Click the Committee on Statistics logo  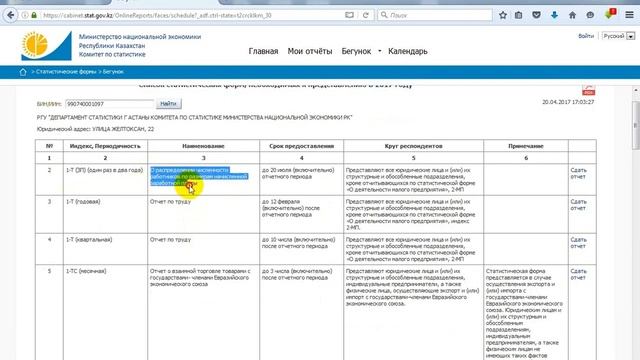pyautogui.click(x=46, y=45)
